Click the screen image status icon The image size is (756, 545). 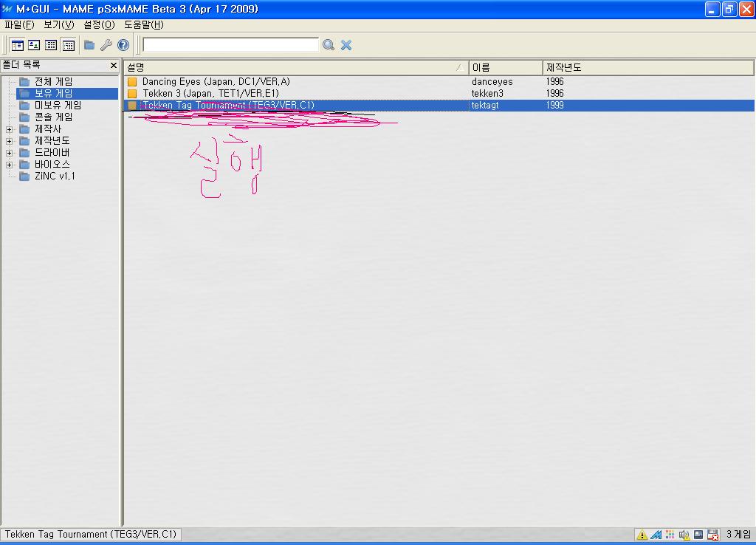698,535
